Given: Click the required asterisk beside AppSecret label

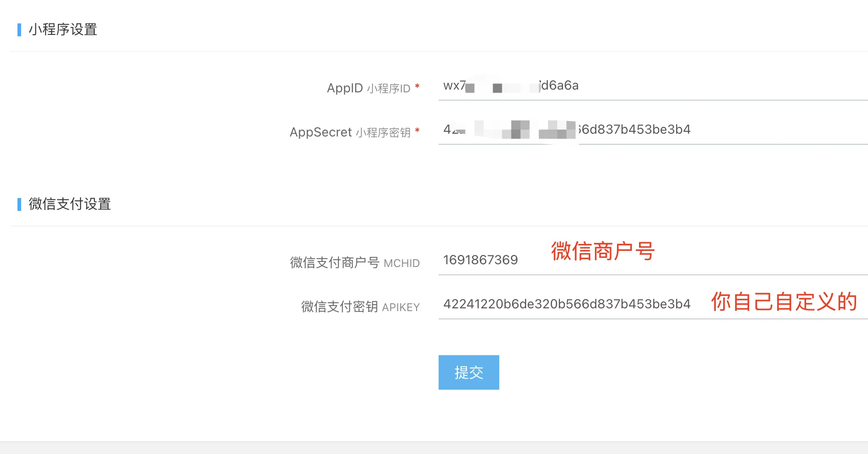Looking at the screenshot, I should pyautogui.click(x=417, y=131).
